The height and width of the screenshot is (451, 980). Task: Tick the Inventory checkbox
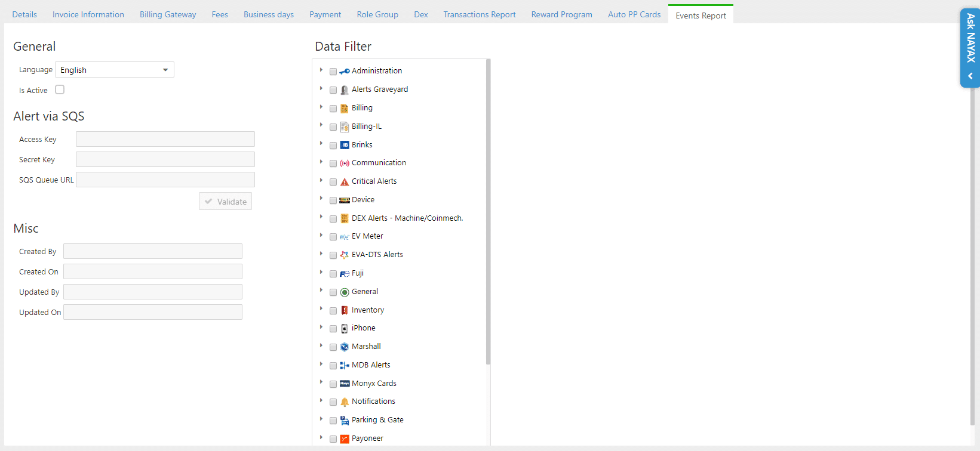pyautogui.click(x=333, y=311)
